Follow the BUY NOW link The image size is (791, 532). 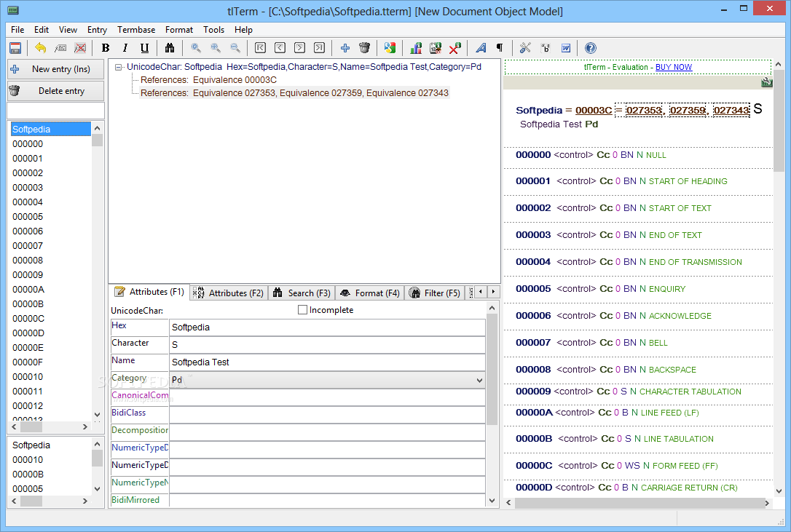[674, 67]
